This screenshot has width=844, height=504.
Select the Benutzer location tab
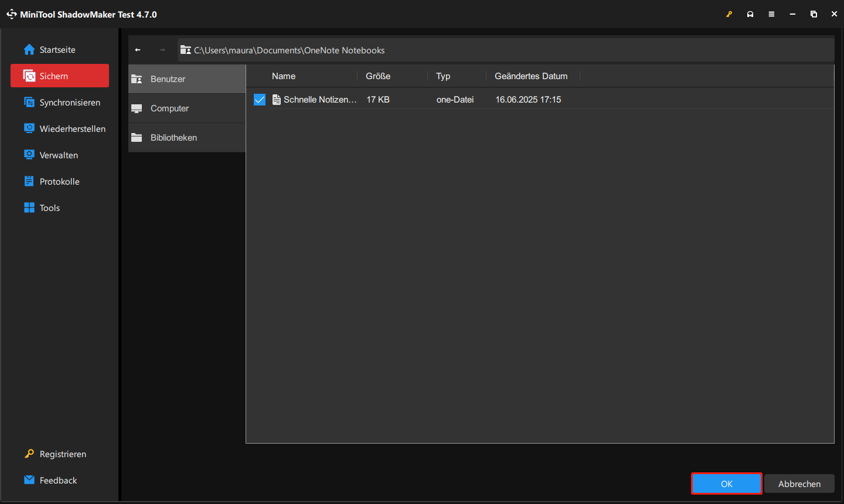(x=187, y=79)
